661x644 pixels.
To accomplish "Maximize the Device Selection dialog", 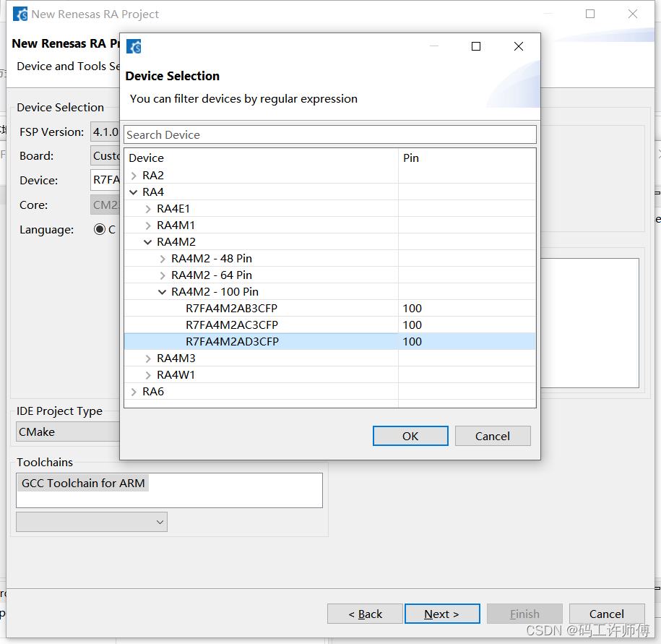I will 475,46.
